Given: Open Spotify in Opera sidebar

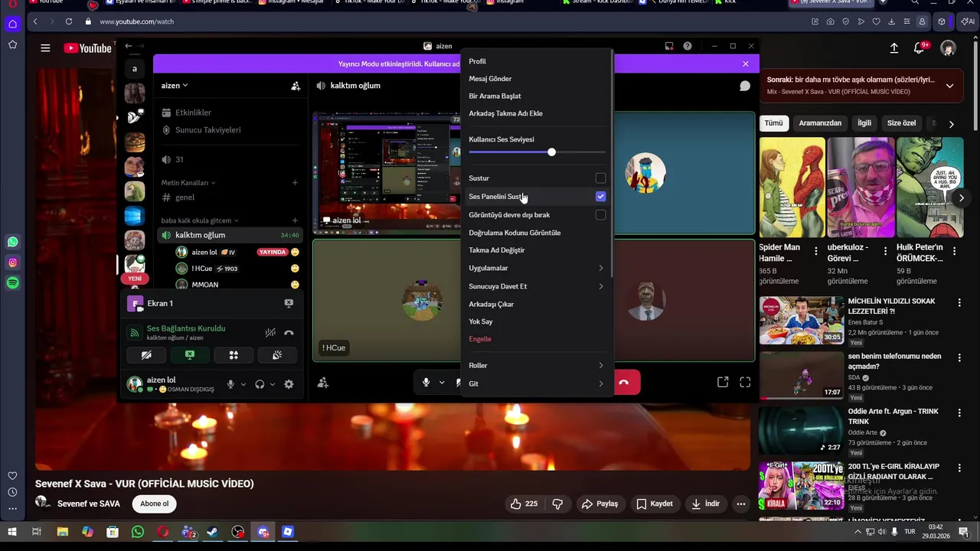Looking at the screenshot, I should tap(12, 283).
